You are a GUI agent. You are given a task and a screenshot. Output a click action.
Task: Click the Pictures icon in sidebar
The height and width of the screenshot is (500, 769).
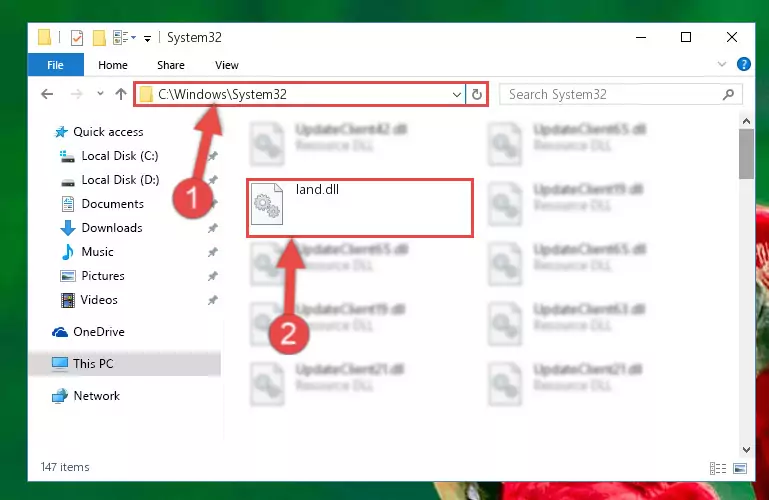pyautogui.click(x=68, y=276)
